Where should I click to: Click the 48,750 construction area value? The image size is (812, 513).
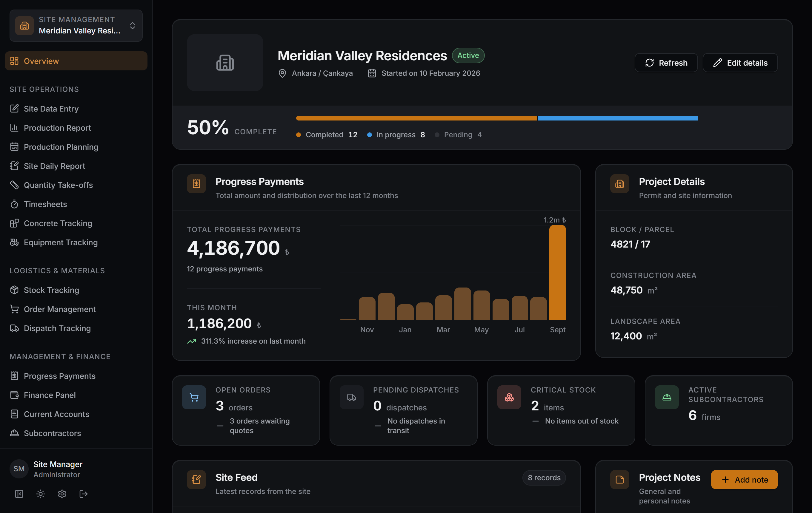626,290
